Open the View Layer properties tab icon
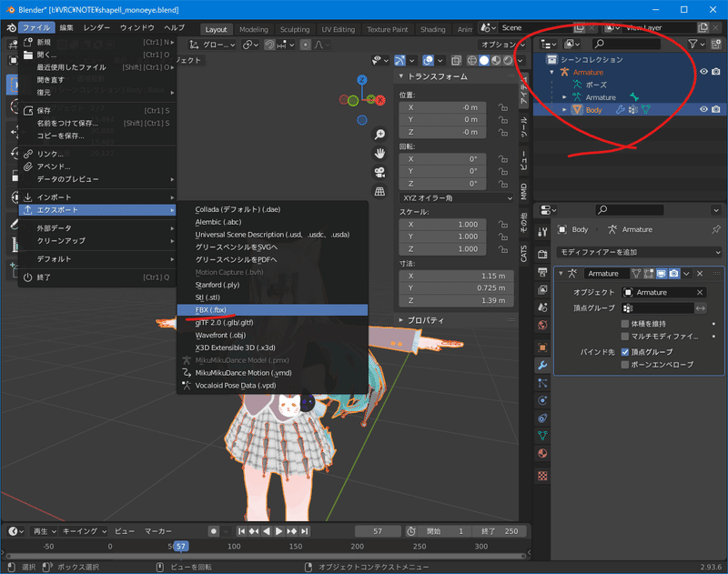Screen dimensions: 728x574 (x=542, y=289)
